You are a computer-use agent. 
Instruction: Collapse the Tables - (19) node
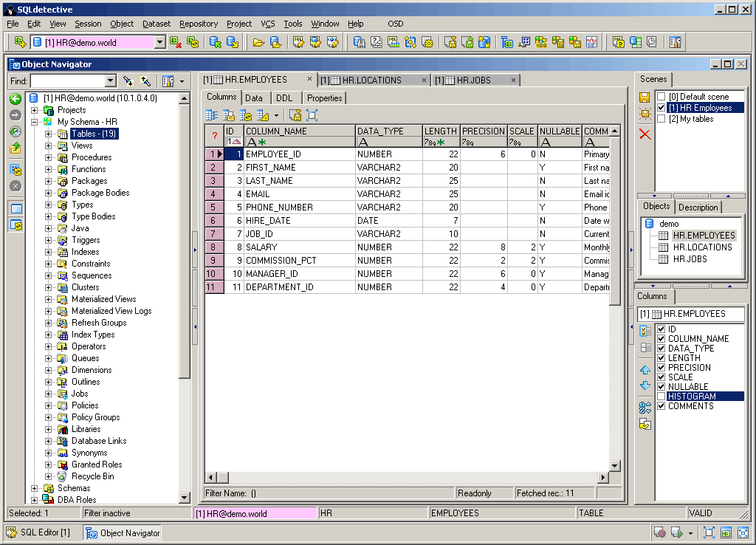[48, 134]
